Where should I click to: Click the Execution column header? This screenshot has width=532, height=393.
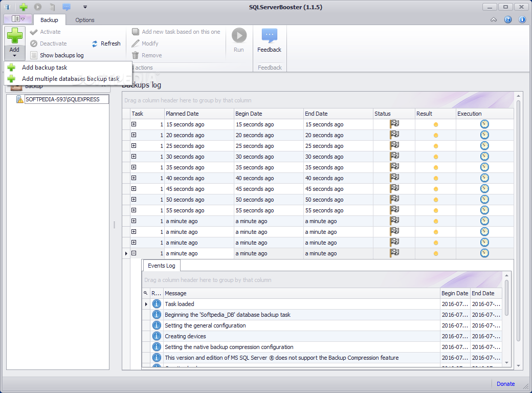click(x=485, y=114)
